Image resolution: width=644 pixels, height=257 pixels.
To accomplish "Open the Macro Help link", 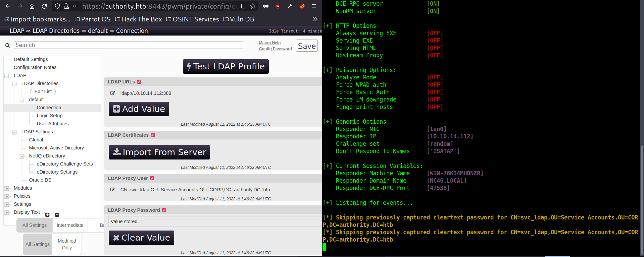I will click(x=270, y=43).
